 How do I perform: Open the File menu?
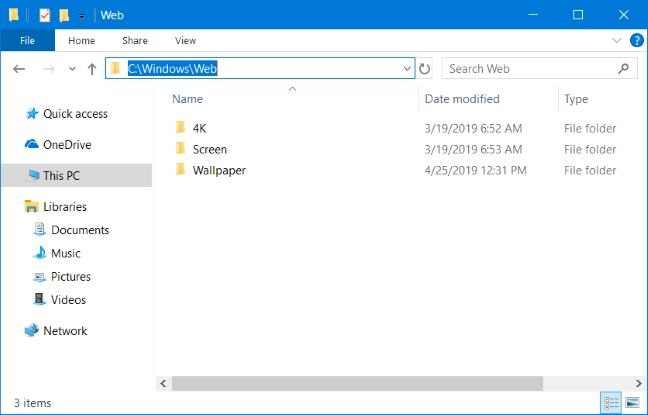(x=27, y=41)
